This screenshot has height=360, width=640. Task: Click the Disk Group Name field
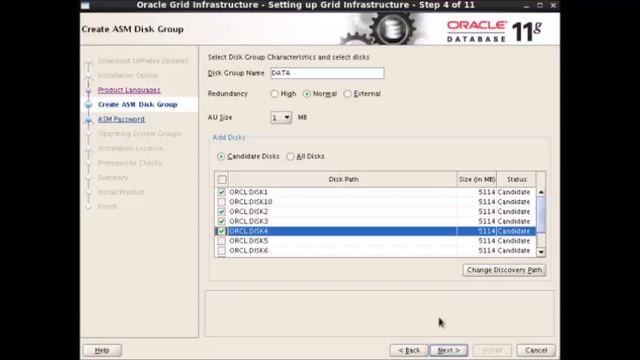pyautogui.click(x=327, y=73)
